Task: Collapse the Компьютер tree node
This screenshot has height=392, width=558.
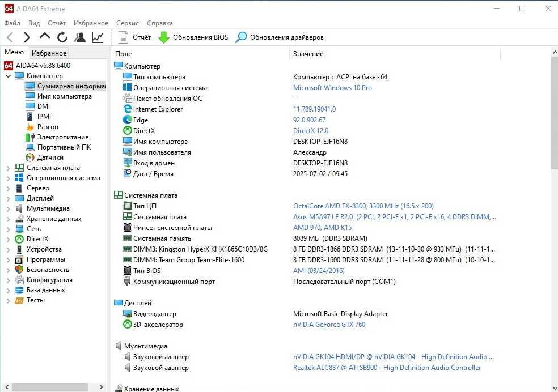Action: click(x=8, y=76)
